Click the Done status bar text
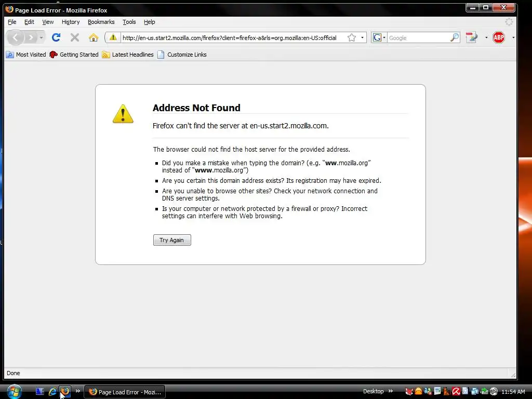Image resolution: width=532 pixels, height=399 pixels. pyautogui.click(x=13, y=373)
